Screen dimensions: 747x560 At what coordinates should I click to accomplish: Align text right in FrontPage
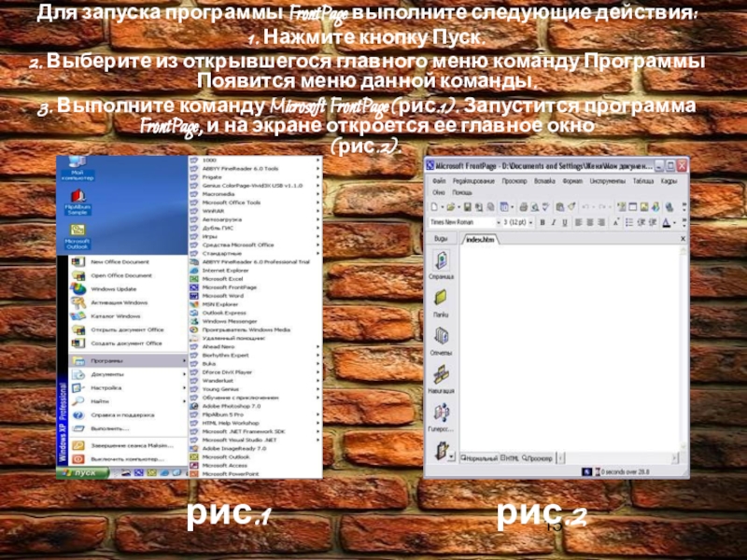(601, 222)
